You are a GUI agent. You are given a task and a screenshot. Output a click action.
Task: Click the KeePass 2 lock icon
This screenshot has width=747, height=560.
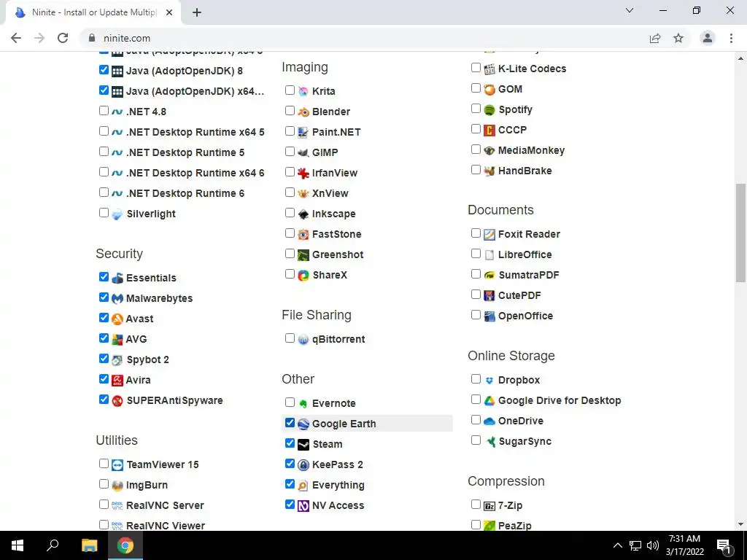coord(303,464)
